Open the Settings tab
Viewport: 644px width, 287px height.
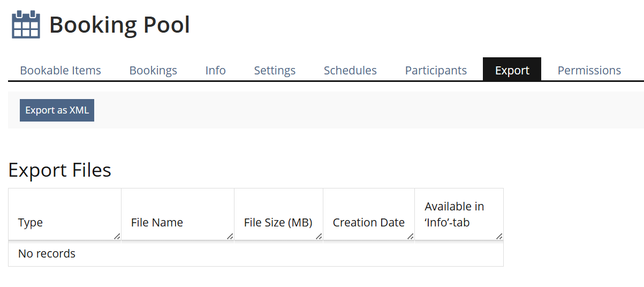point(275,70)
